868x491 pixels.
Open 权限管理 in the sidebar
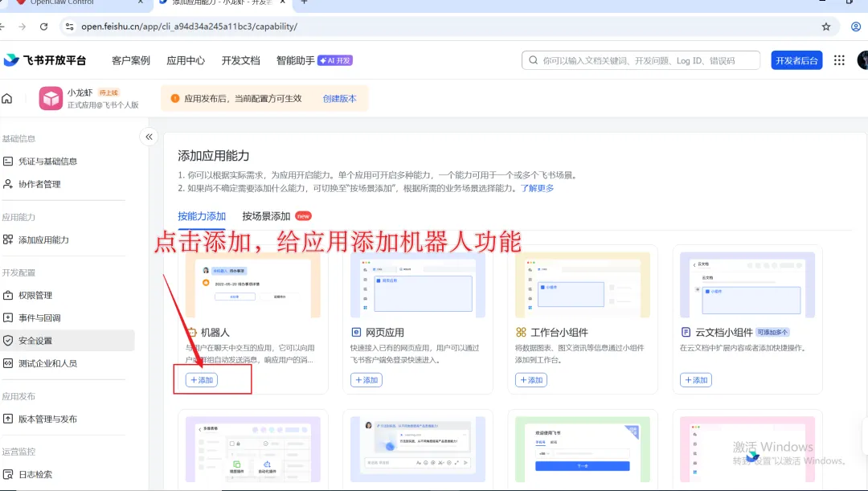point(27,295)
